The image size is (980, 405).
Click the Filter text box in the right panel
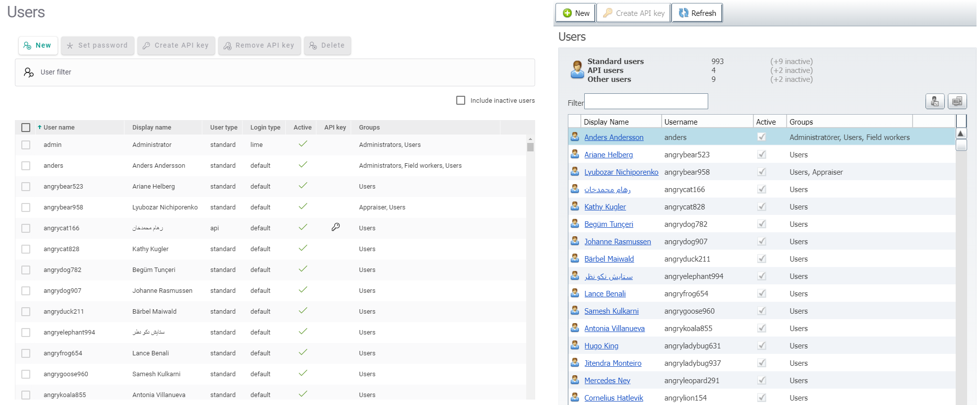pos(646,101)
